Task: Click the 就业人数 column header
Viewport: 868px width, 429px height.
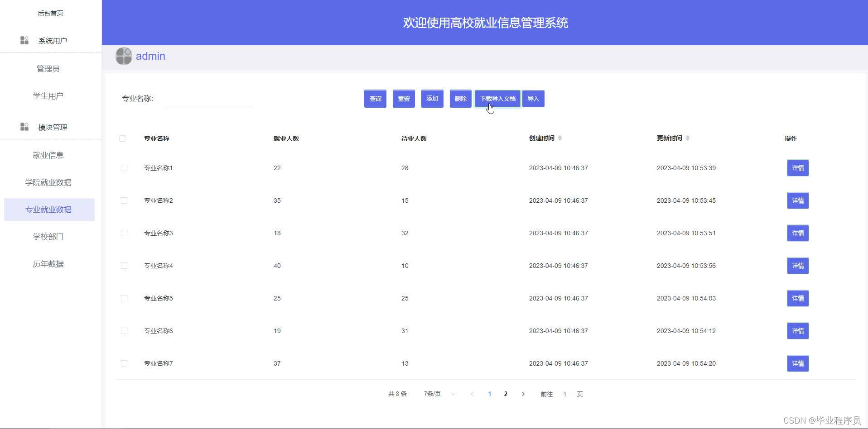Action: click(286, 138)
